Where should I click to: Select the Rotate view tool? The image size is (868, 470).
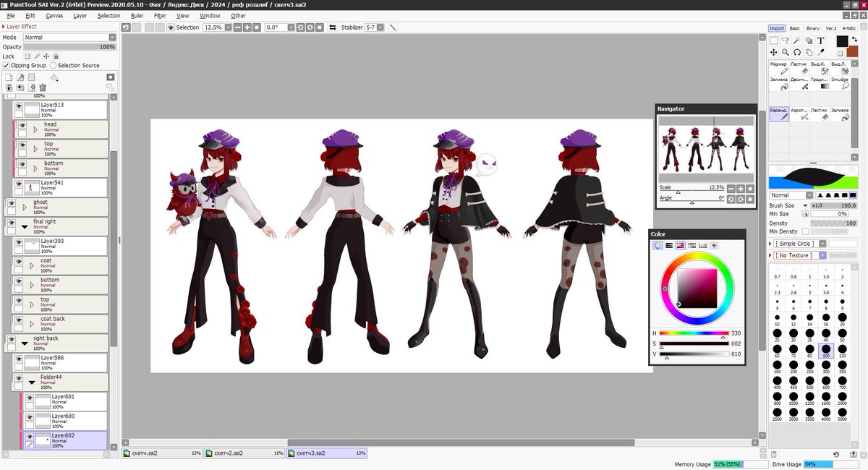click(796, 52)
